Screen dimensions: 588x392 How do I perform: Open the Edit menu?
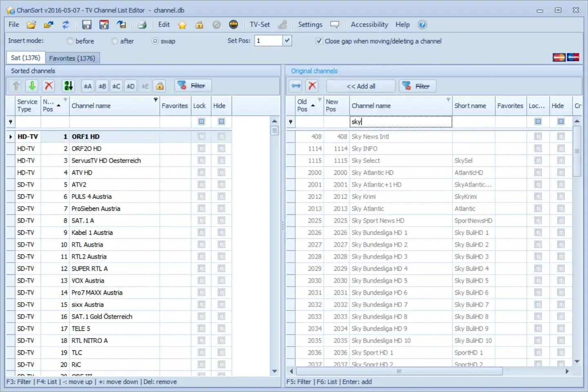point(164,24)
